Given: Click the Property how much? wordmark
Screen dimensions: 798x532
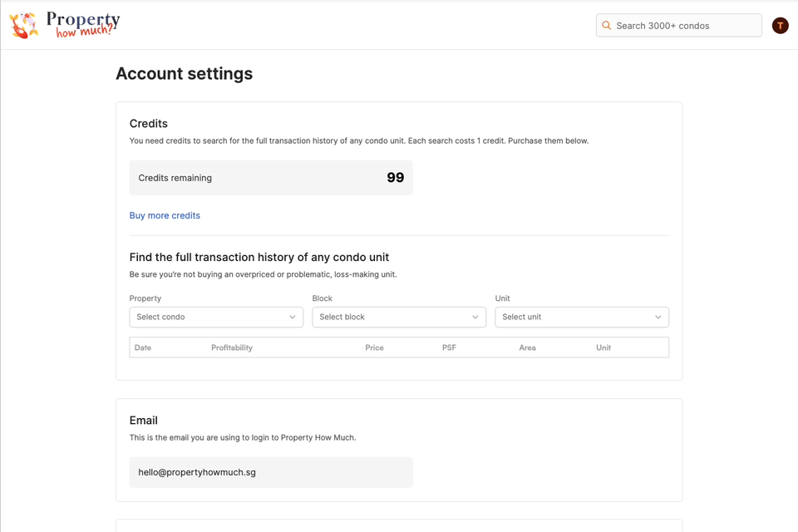Looking at the screenshot, I should [x=83, y=24].
